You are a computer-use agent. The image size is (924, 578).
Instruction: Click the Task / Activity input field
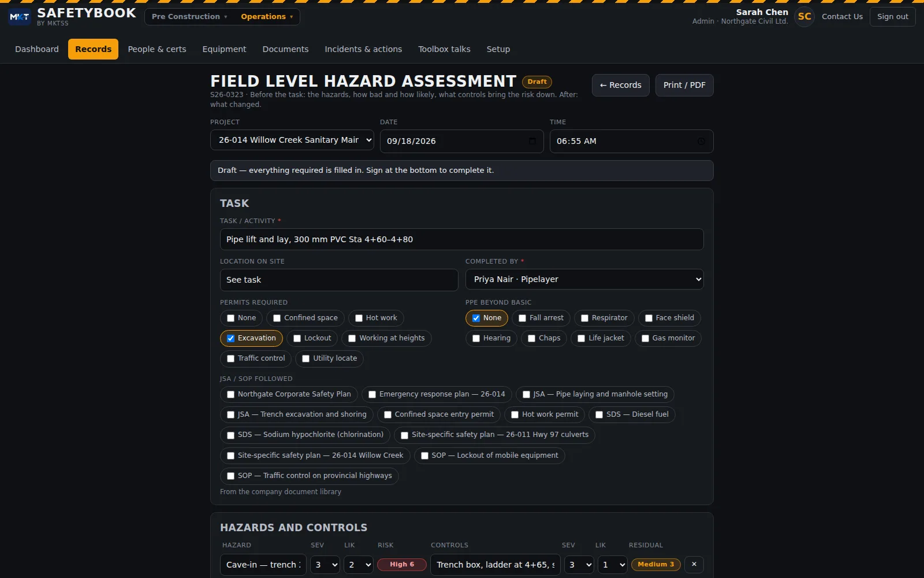click(x=462, y=239)
